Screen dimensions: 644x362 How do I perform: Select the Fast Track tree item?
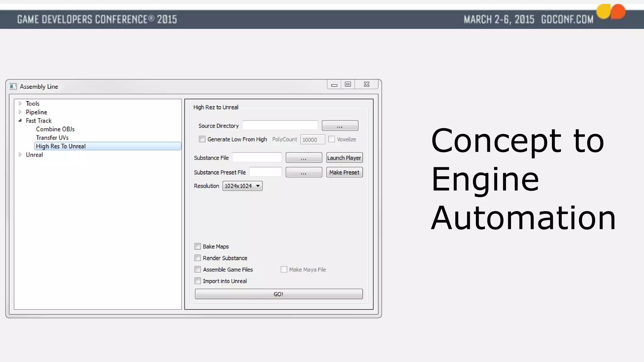pyautogui.click(x=39, y=121)
